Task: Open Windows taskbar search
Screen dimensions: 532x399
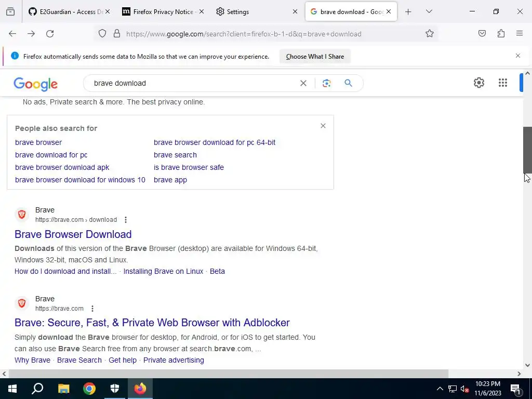Action: pyautogui.click(x=37, y=388)
